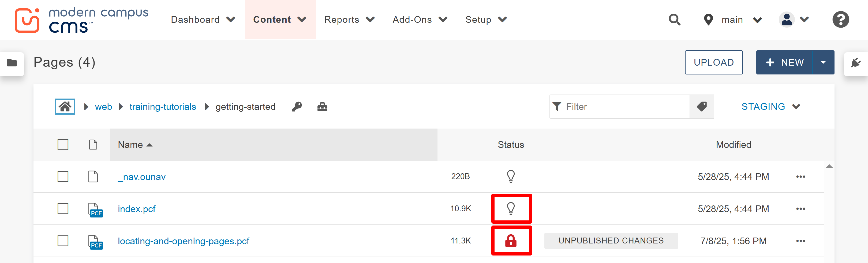Click the red lock icon on locating-and-opening-pages.pcf
Viewport: 868px width, 263px height.
(511, 241)
